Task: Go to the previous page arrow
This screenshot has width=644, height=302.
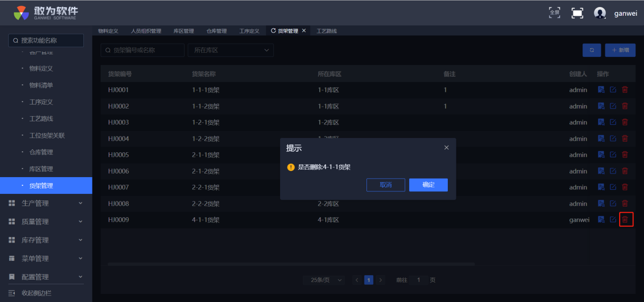Action: tap(357, 280)
